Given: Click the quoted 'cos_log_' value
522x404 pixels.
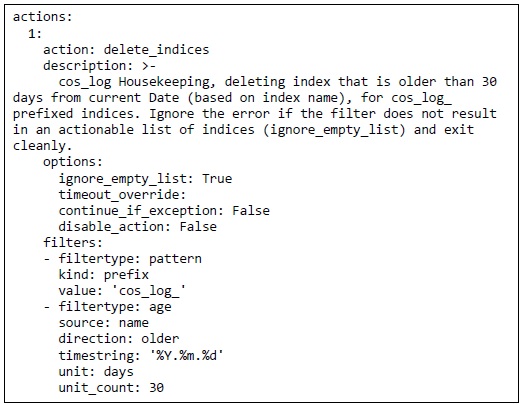Looking at the screenshot, I should click(x=149, y=291).
